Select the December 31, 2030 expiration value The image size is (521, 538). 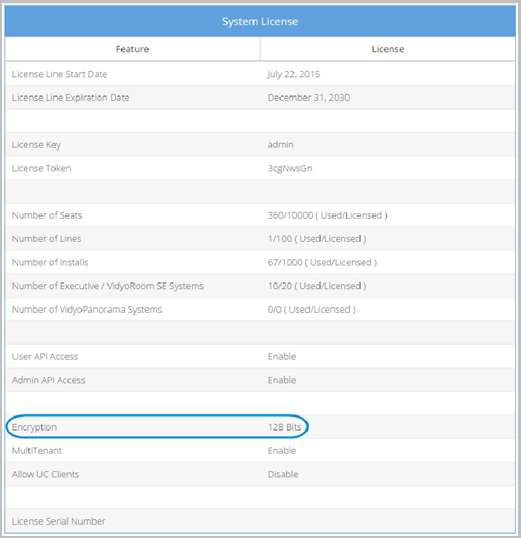pyautogui.click(x=309, y=98)
